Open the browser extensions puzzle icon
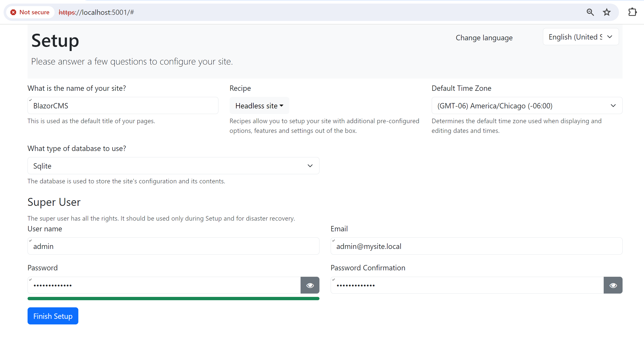 (x=632, y=12)
